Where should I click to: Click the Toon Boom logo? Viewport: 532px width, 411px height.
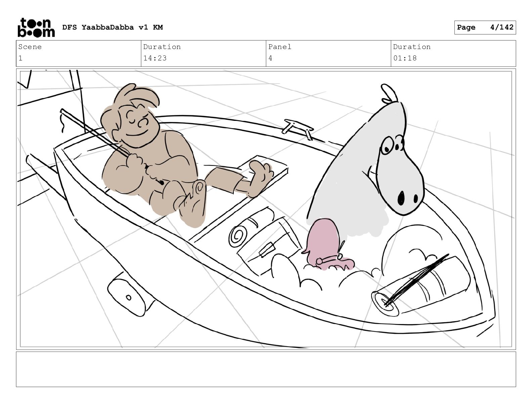click(36, 28)
